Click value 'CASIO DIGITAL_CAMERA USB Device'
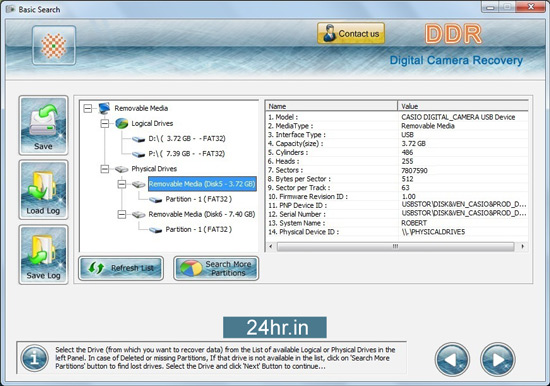This screenshot has width=550, height=386. coord(458,117)
